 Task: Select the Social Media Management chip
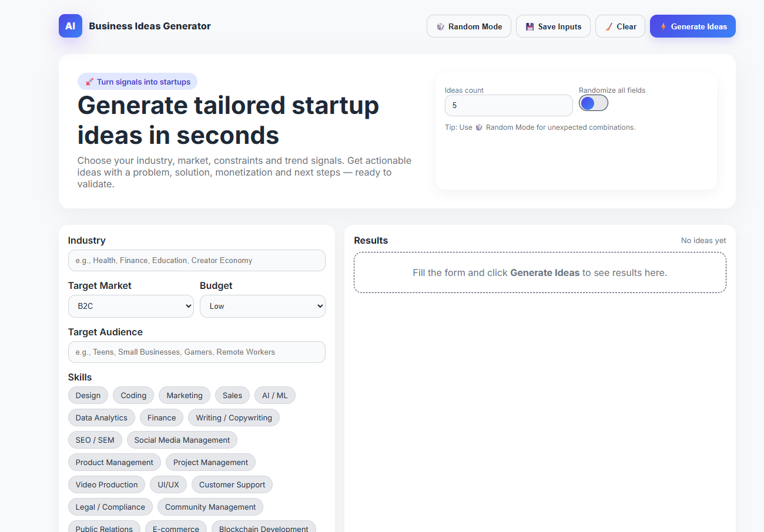point(182,440)
